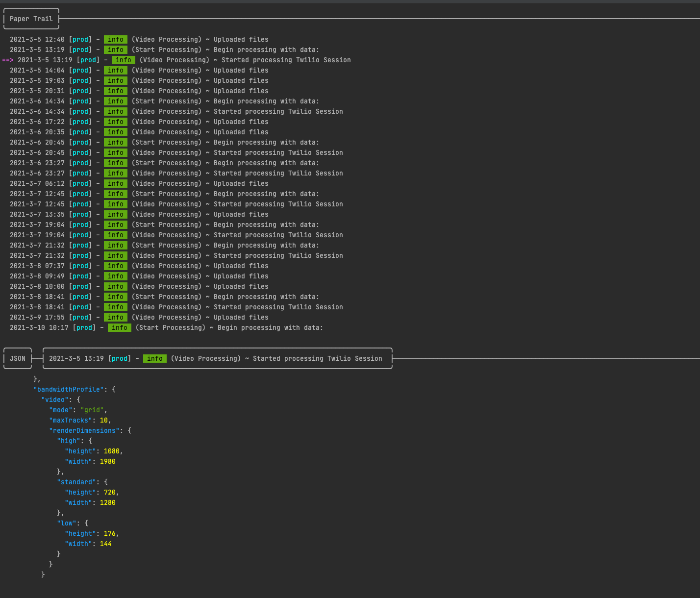Select the 2021-3-6 14:34 Begin processing row
This screenshot has width=700, height=598.
164,101
